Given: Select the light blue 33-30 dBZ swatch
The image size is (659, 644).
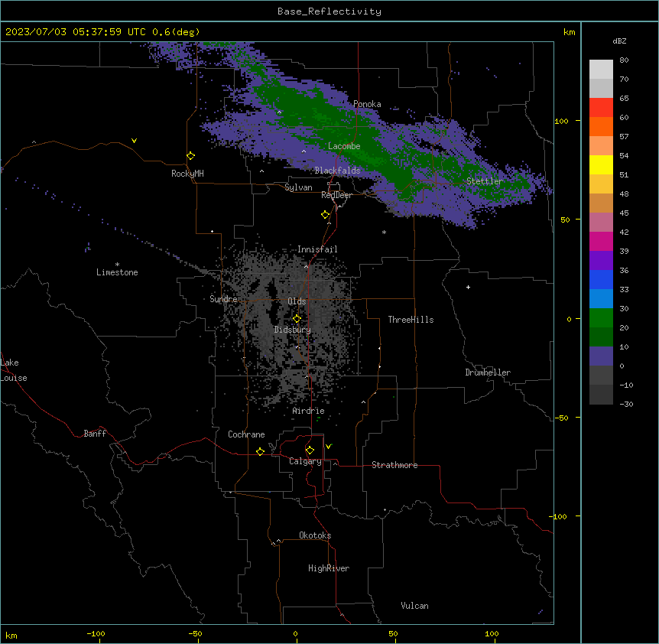Looking at the screenshot, I should [x=601, y=299].
